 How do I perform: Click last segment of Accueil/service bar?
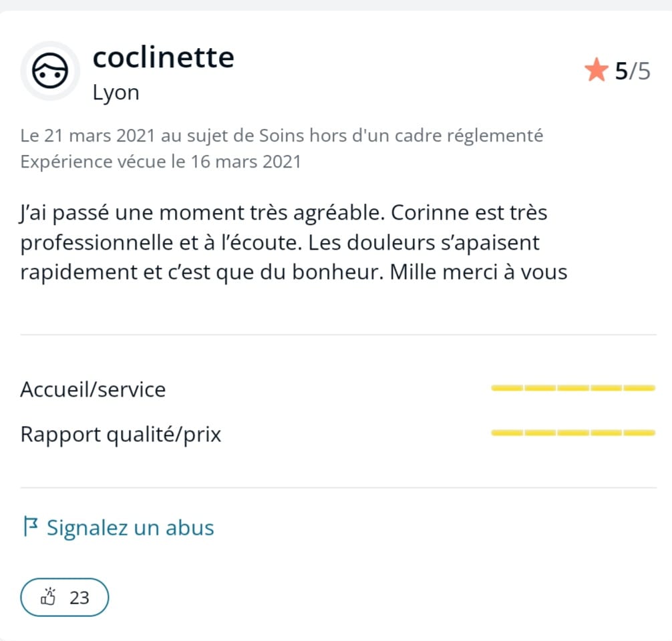point(639,388)
